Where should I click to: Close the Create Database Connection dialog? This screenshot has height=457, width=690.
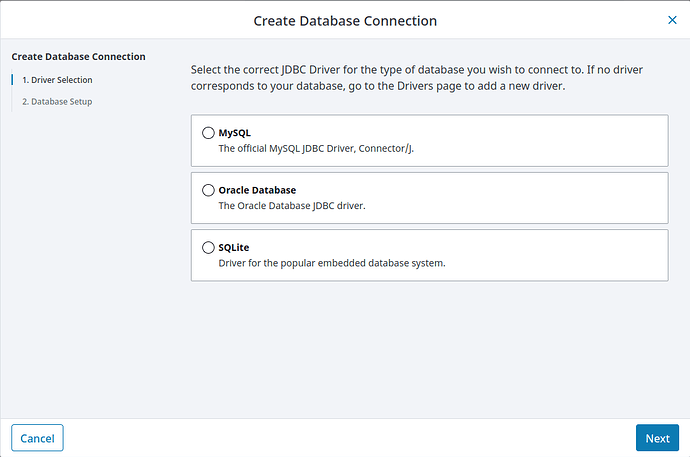pyautogui.click(x=673, y=20)
